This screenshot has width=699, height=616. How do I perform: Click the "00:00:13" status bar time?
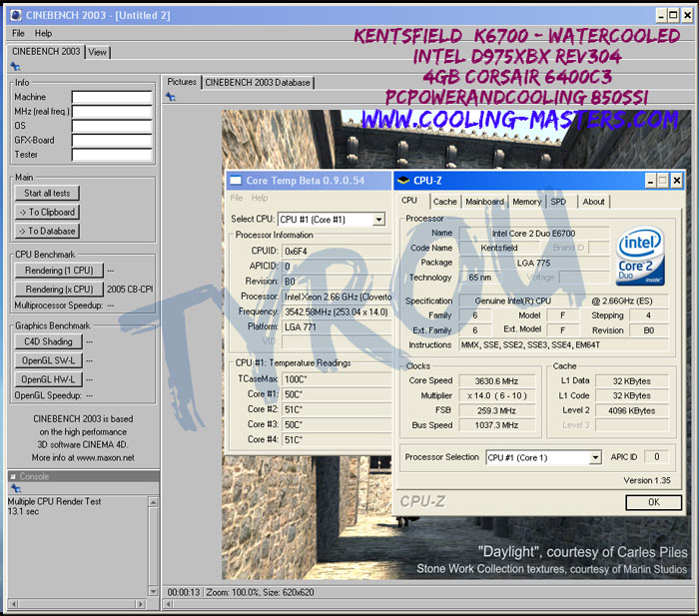(x=183, y=592)
